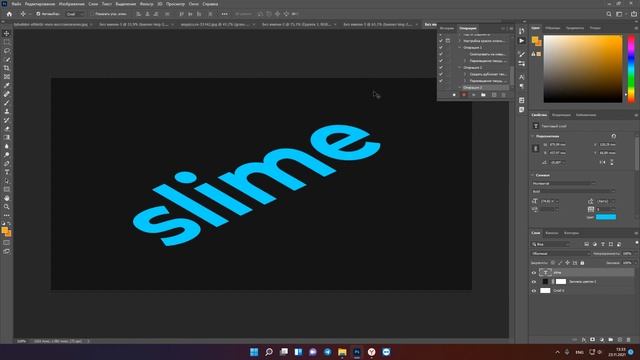Image resolution: width=640 pixels, height=360 pixels.
Task: Play the selected action
Action: click(473, 95)
